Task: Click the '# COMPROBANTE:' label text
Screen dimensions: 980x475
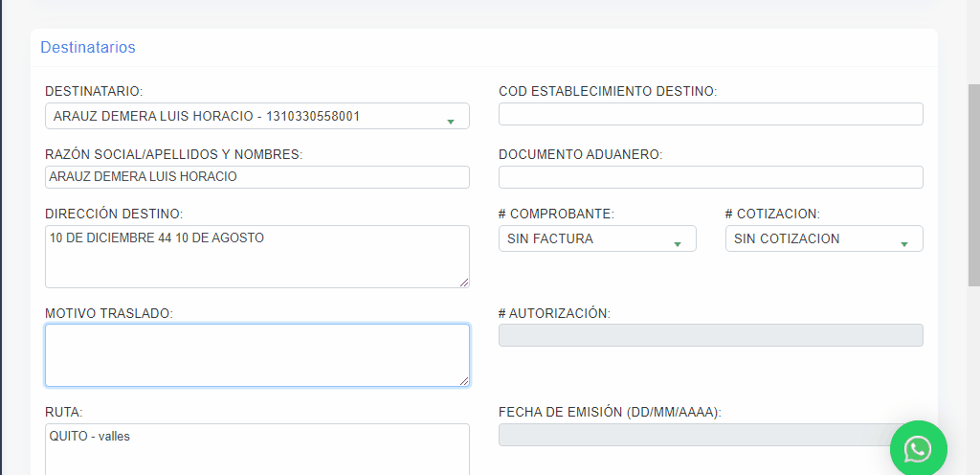Action: [x=556, y=214]
